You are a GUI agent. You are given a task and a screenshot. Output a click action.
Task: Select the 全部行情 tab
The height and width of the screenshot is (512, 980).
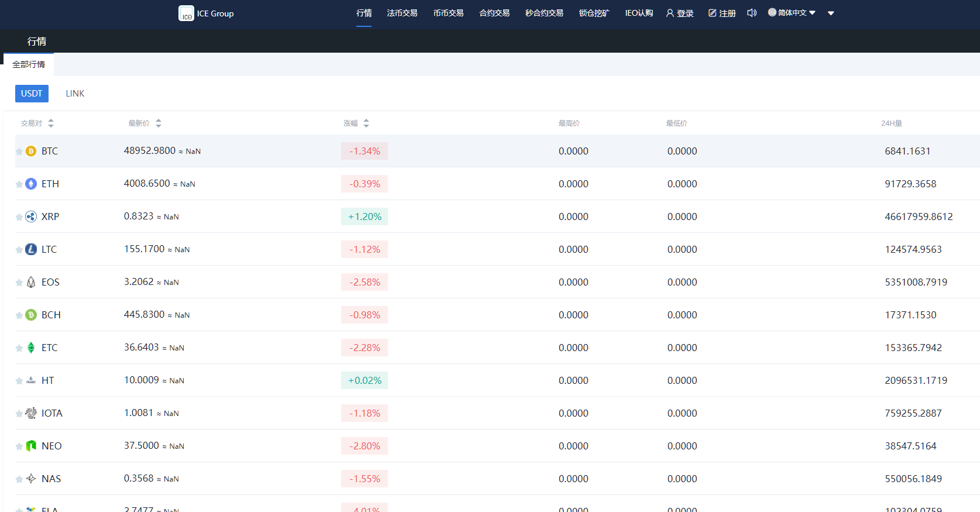click(x=29, y=64)
